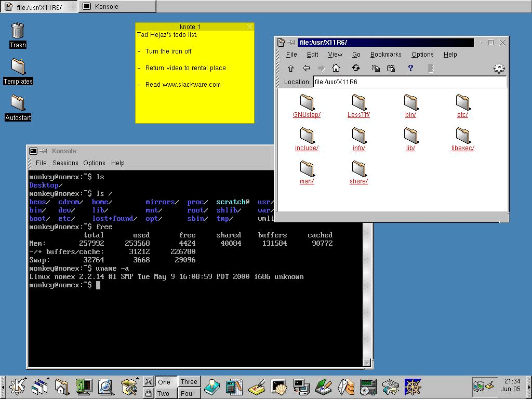Open the Sessions menu in Konsole
This screenshot has height=399, width=532.
coord(65,163)
